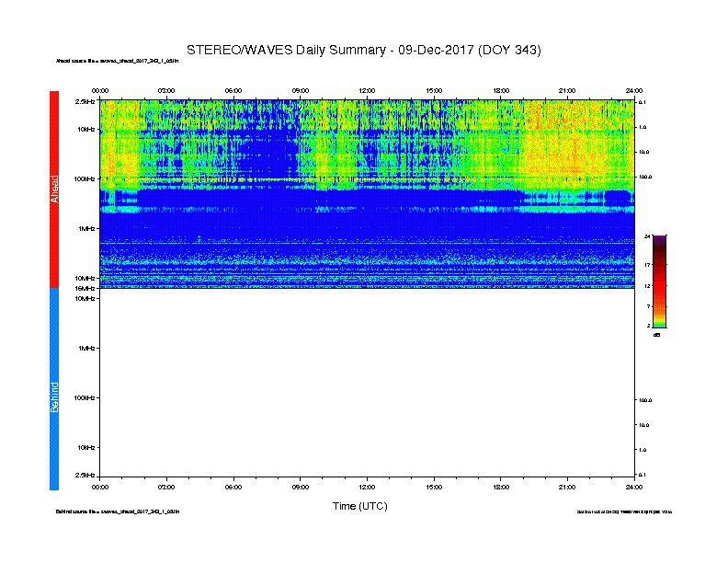The width and height of the screenshot is (728, 563).
Task: Click the STEREO/WAVES Daily Summary title
Action: click(363, 51)
